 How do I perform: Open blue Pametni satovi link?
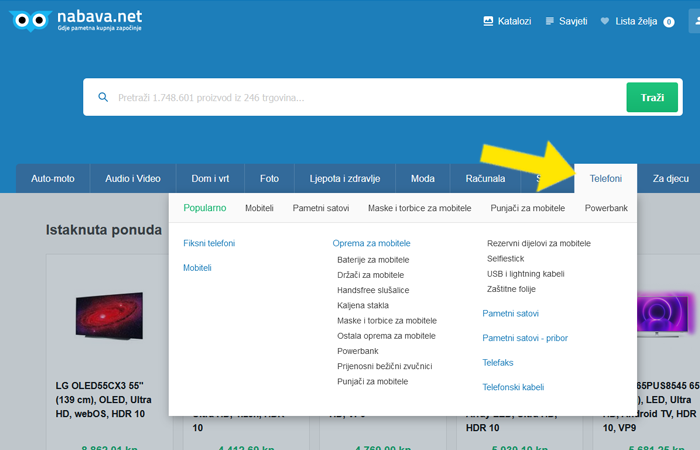[510, 313]
